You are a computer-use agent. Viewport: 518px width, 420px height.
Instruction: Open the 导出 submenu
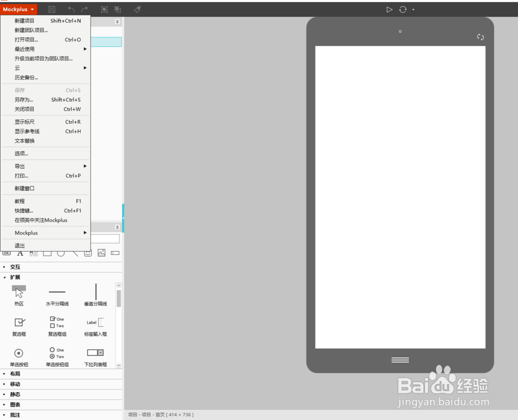[x=46, y=166]
